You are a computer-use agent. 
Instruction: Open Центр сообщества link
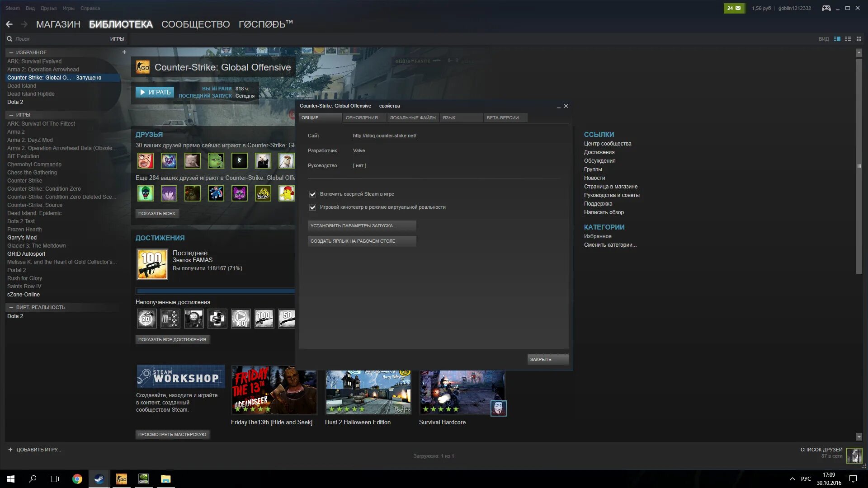pos(608,144)
